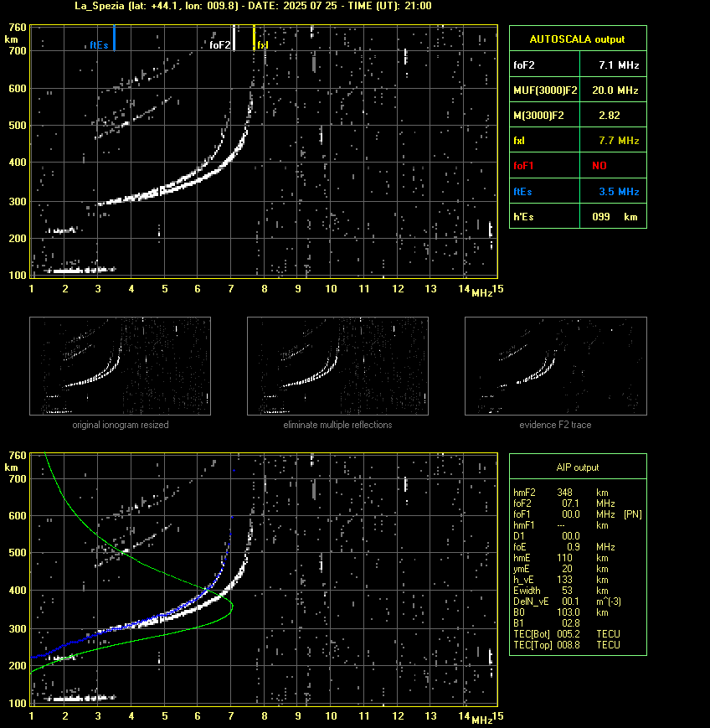The width and height of the screenshot is (710, 728).
Task: Click the white foF2 marker line
Action: tap(234, 38)
